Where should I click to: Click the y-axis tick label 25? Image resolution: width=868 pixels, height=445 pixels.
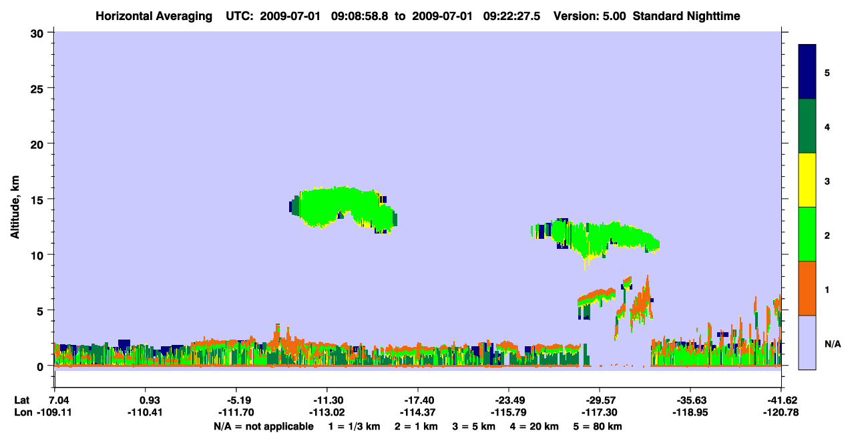point(38,88)
